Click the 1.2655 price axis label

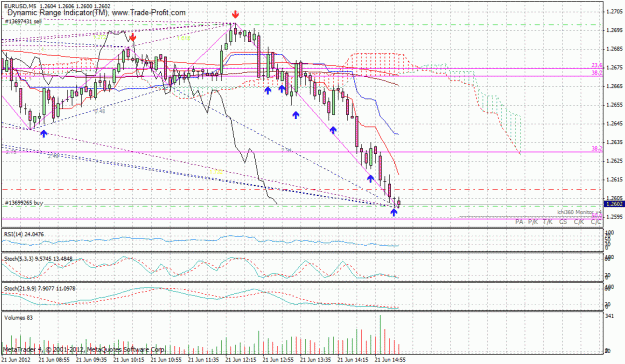click(613, 105)
